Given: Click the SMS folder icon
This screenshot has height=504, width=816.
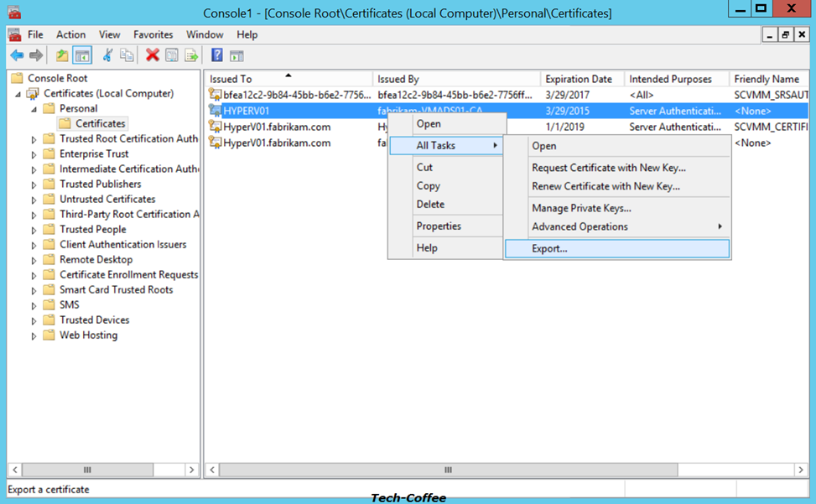Looking at the screenshot, I should 49,304.
